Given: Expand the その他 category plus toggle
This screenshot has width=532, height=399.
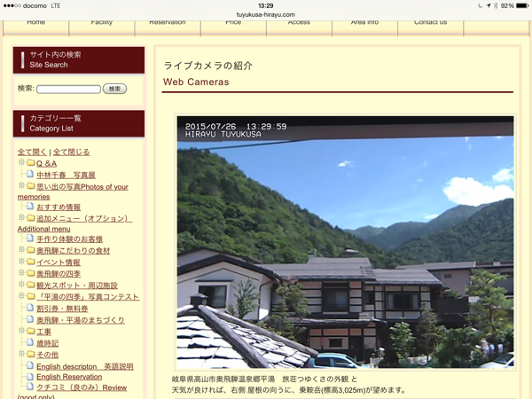Looking at the screenshot, I should [x=21, y=354].
